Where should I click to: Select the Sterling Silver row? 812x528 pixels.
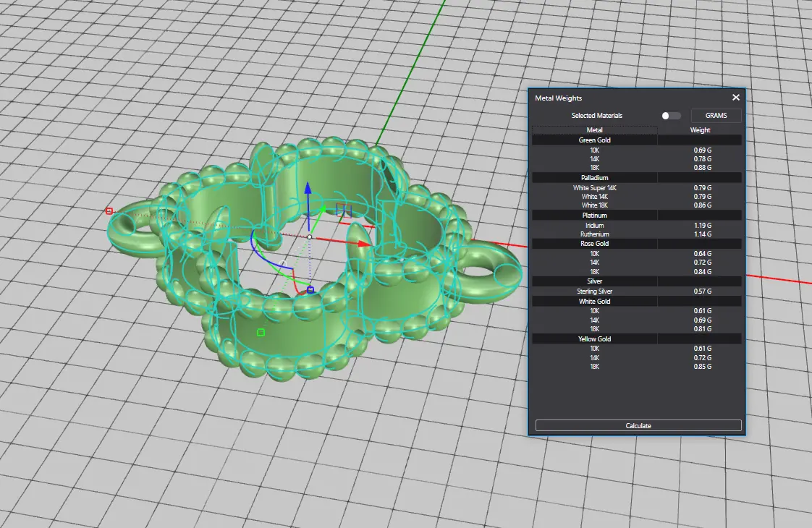[x=594, y=291]
